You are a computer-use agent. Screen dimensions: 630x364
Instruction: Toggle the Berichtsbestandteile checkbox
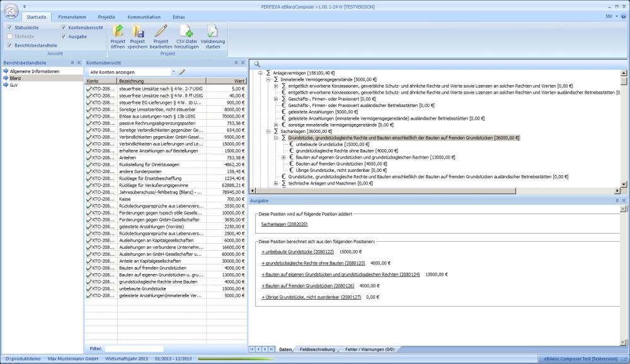[x=9, y=45]
